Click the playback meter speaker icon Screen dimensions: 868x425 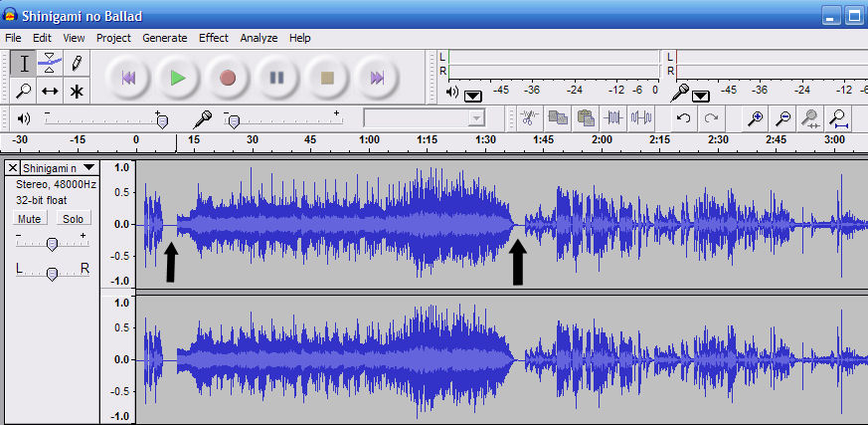click(452, 92)
